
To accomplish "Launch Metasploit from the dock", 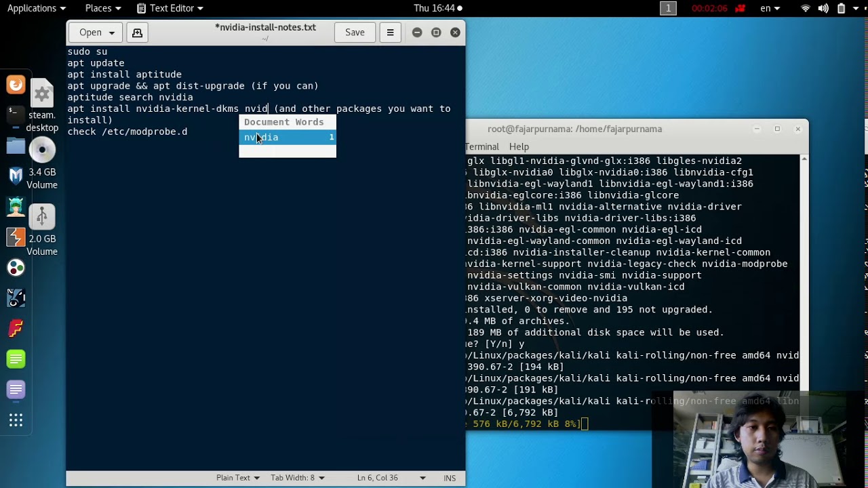I will (x=16, y=176).
